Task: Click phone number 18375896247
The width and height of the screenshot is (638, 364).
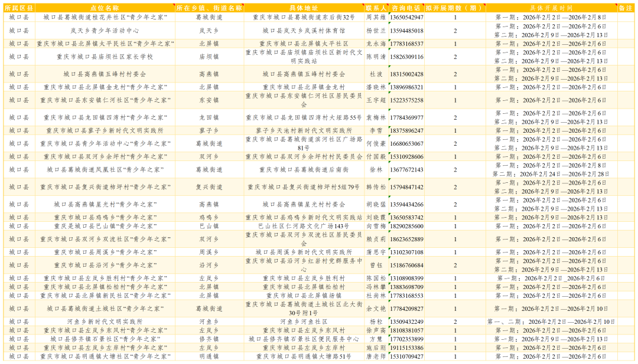Action: [x=406, y=130]
